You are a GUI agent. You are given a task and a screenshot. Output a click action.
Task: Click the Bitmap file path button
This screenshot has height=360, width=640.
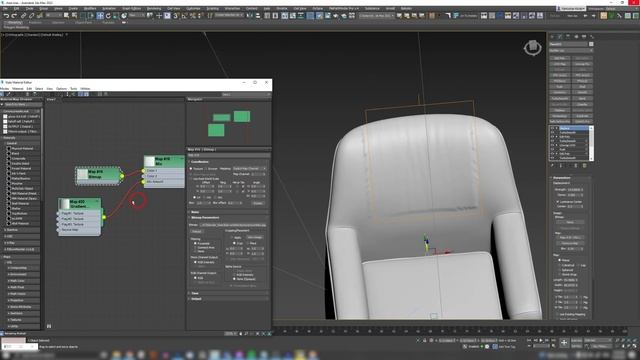[x=233, y=225]
